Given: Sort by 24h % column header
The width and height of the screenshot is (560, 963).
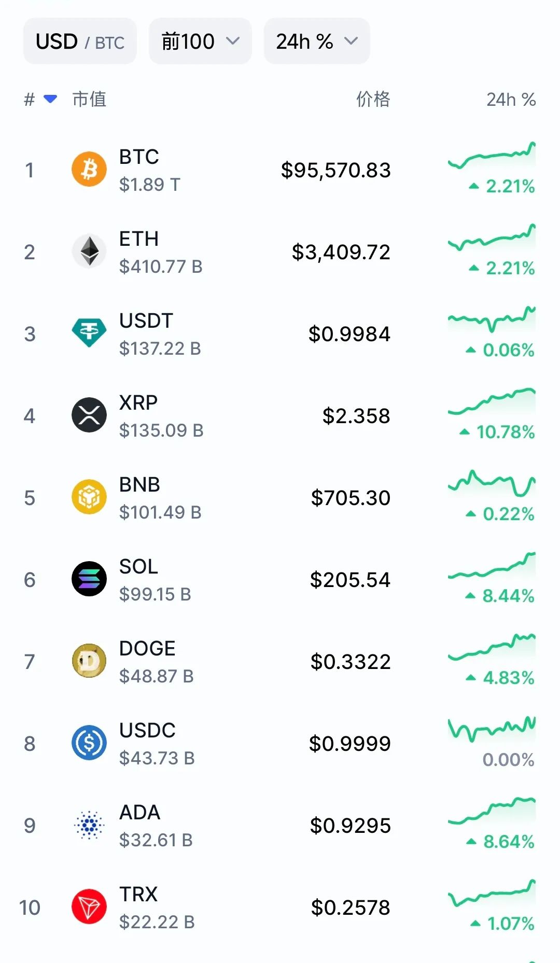Looking at the screenshot, I should [511, 100].
